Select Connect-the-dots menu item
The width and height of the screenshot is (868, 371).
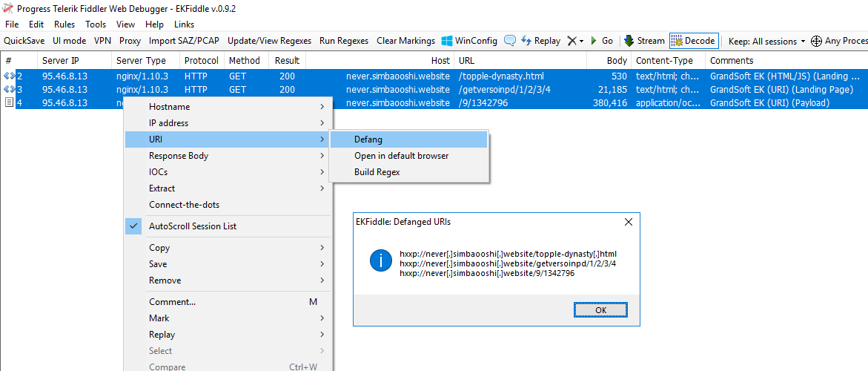point(228,205)
